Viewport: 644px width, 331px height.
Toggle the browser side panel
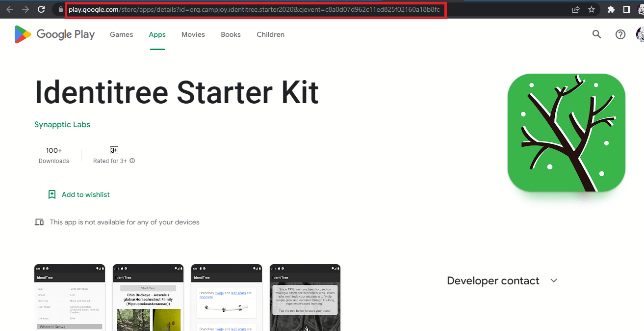626,9
